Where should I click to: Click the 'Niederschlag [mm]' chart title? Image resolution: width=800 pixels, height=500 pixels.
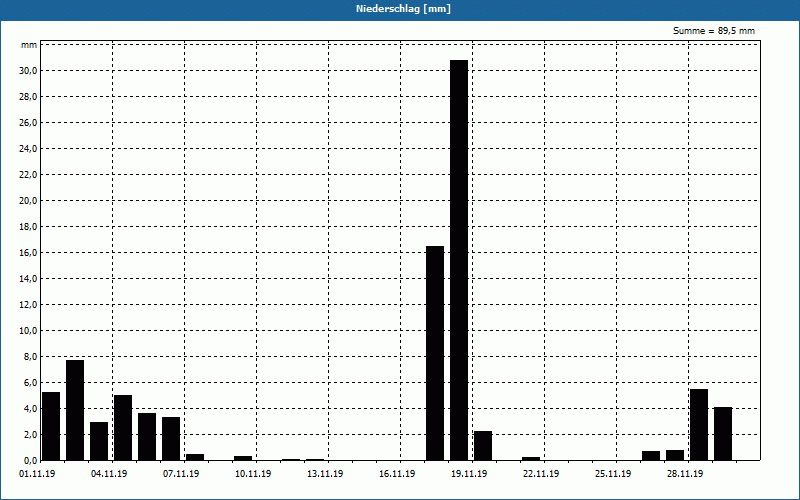403,9
